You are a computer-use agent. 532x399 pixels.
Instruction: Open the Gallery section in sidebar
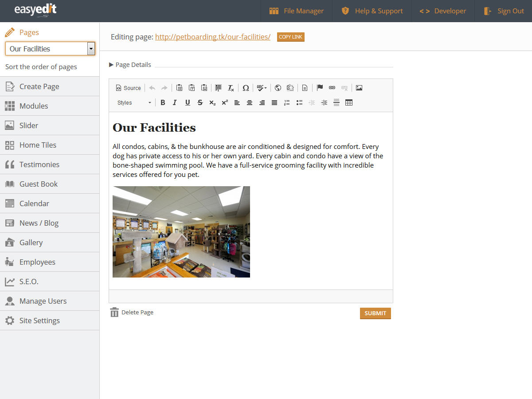31,243
